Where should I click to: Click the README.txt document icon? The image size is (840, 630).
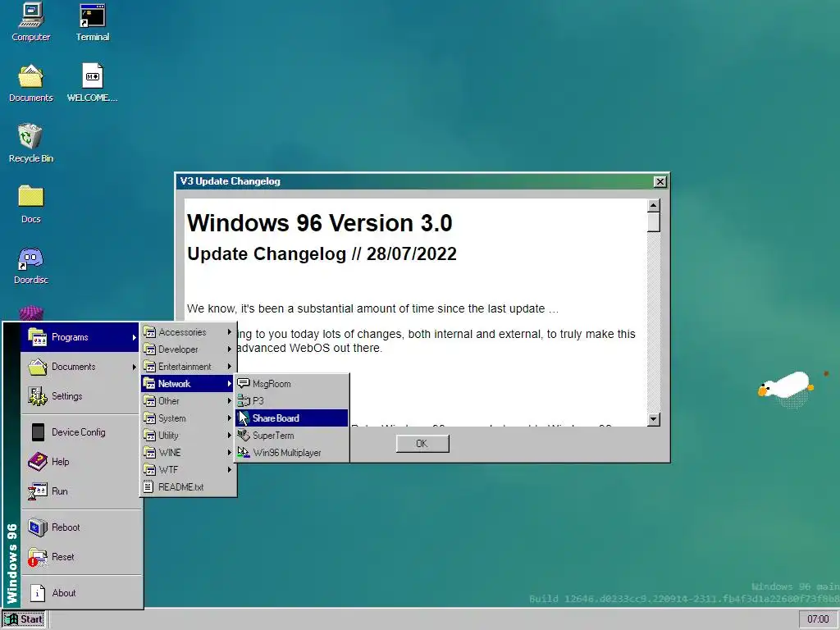point(148,487)
